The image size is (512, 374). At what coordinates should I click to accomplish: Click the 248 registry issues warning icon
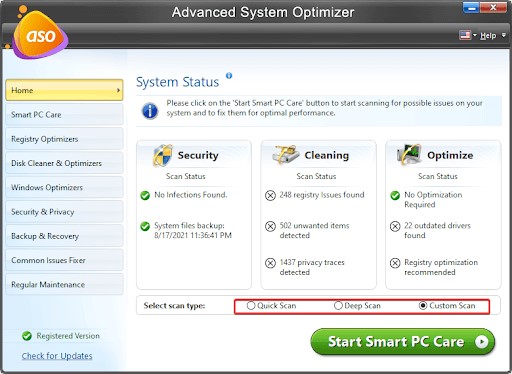[x=270, y=195]
